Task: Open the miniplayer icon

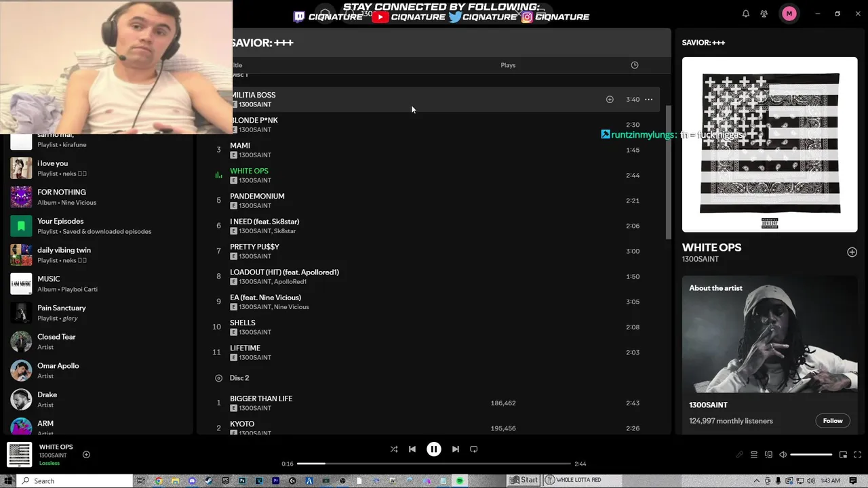Action: pyautogui.click(x=843, y=455)
